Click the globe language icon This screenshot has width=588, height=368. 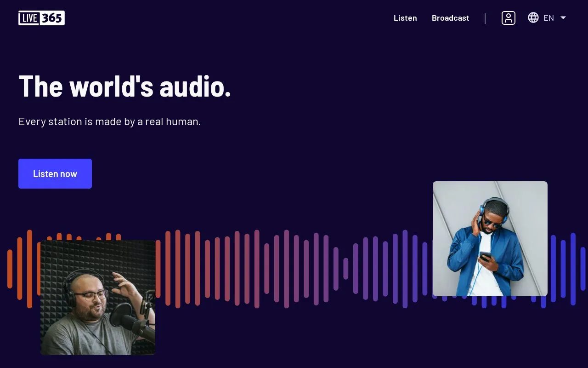(533, 17)
